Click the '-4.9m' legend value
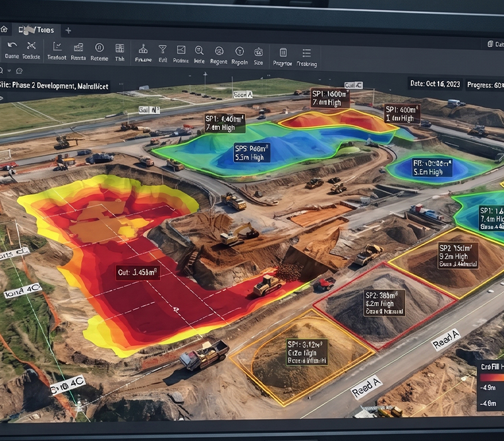504x441 pixels. [x=488, y=387]
